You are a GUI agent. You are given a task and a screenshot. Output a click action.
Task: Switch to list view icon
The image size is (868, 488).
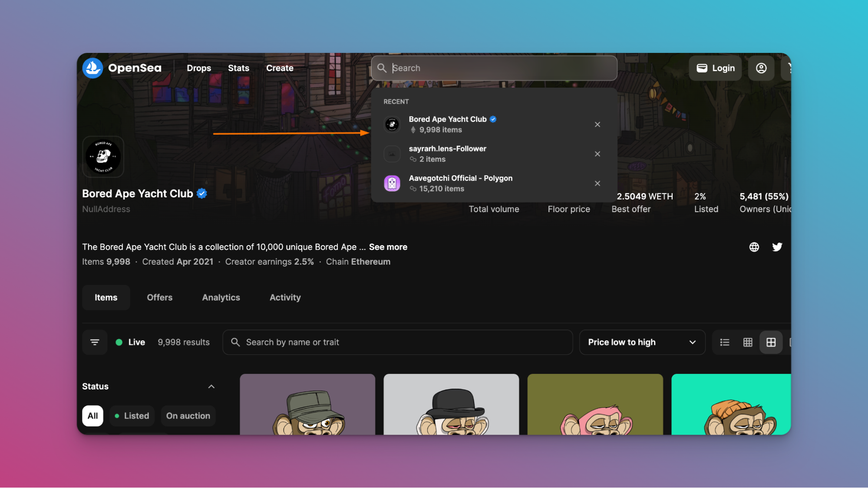click(725, 342)
